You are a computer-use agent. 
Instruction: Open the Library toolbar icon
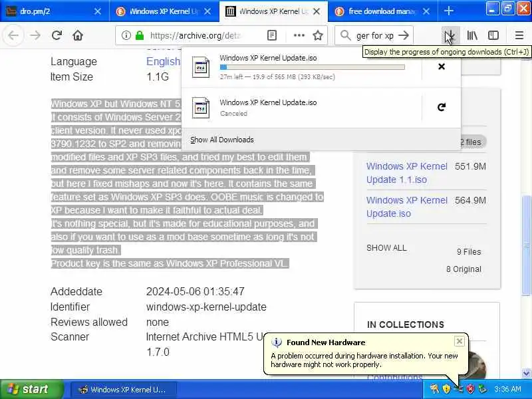[472, 35]
